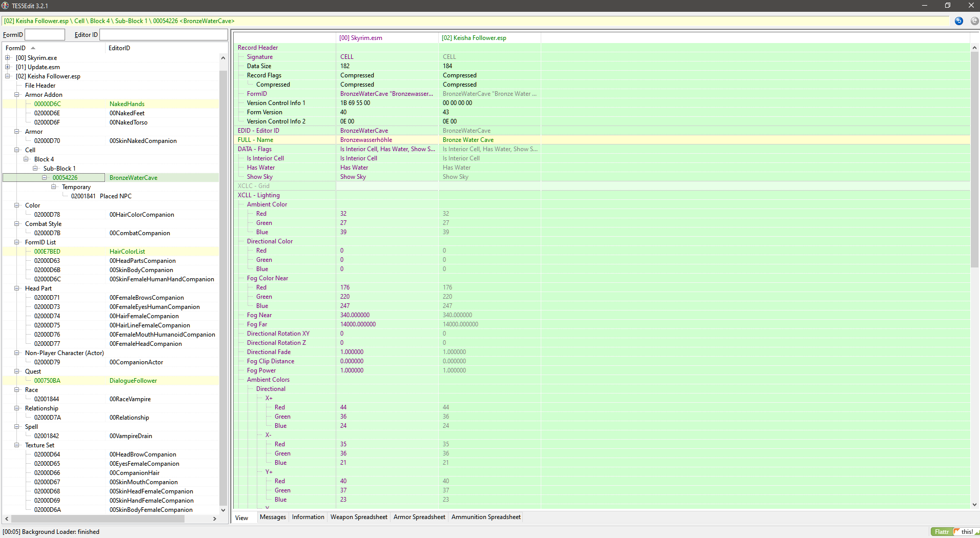The height and width of the screenshot is (538, 980).
Task: Click the 'Bronzewasserhöhle' name value
Action: 366,140
